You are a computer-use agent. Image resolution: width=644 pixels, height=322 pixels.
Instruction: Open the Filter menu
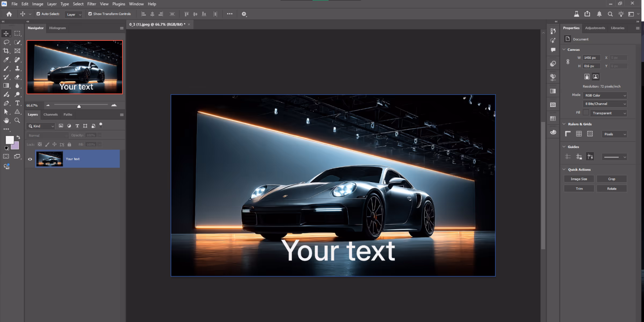coord(92,4)
